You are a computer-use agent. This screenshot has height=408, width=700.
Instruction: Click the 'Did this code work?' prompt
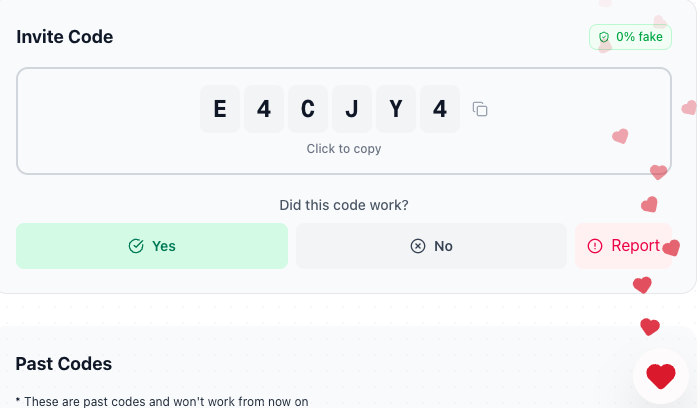pos(344,205)
